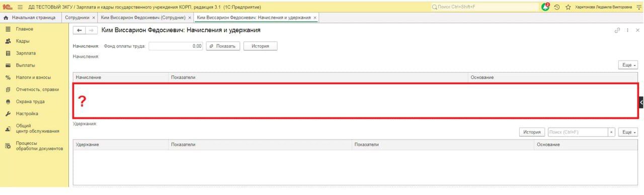The height and width of the screenshot is (195, 644).
Task: Open Налоги и взносы percent icon
Action: click(x=8, y=78)
